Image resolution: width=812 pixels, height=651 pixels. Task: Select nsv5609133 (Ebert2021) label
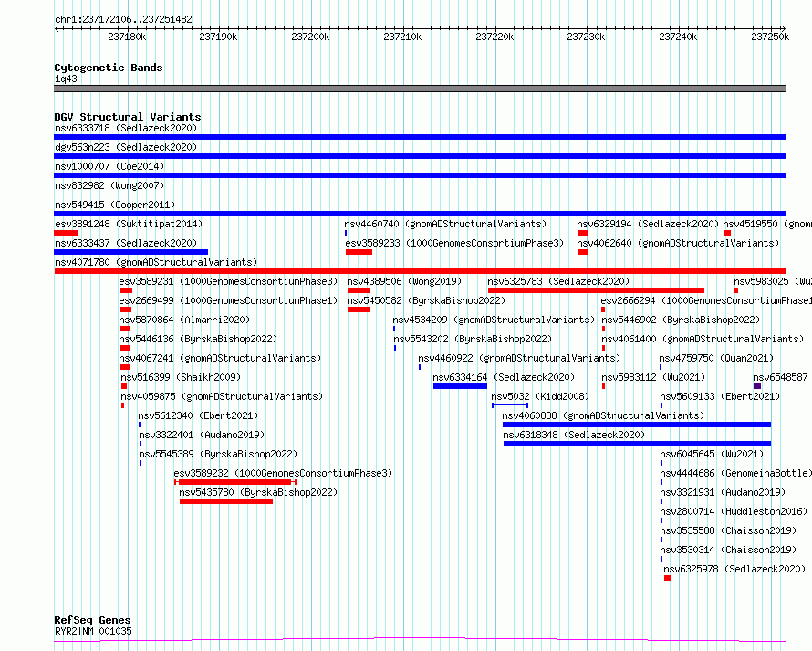[720, 396]
